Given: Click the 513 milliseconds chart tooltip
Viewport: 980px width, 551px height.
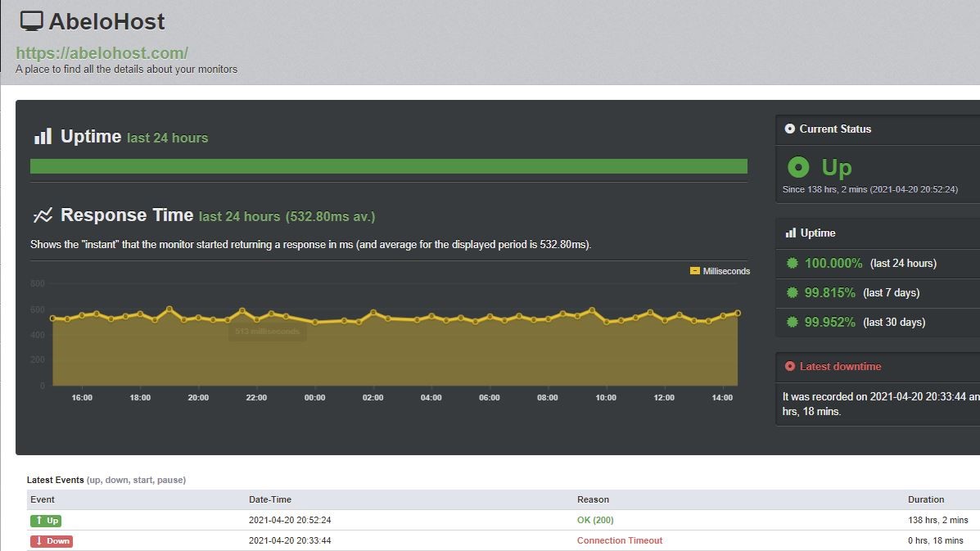Looking at the screenshot, I should pos(268,331).
